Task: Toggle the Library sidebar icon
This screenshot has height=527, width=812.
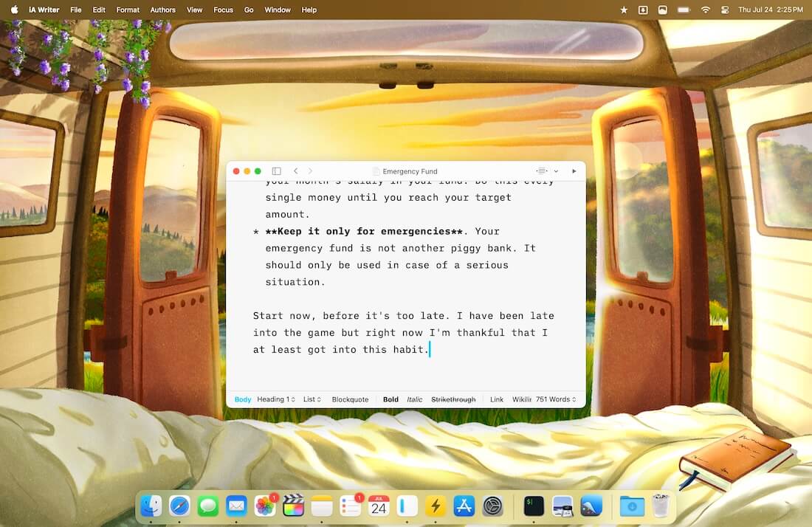Action: [277, 171]
